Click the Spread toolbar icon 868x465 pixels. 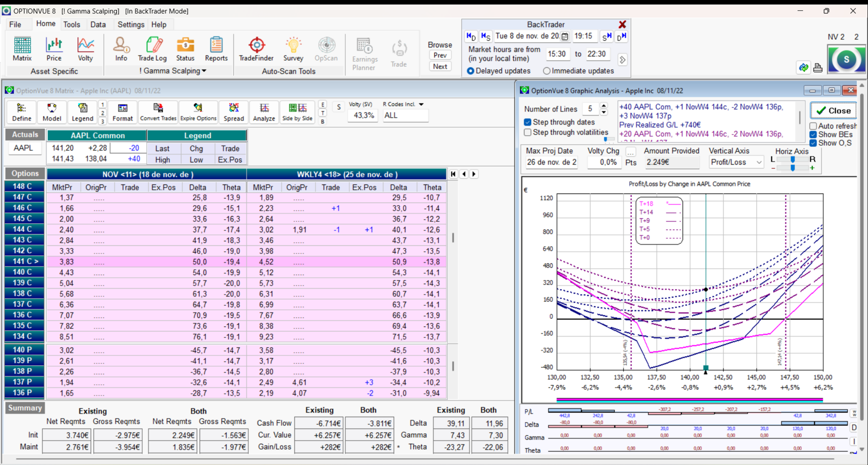coord(233,112)
